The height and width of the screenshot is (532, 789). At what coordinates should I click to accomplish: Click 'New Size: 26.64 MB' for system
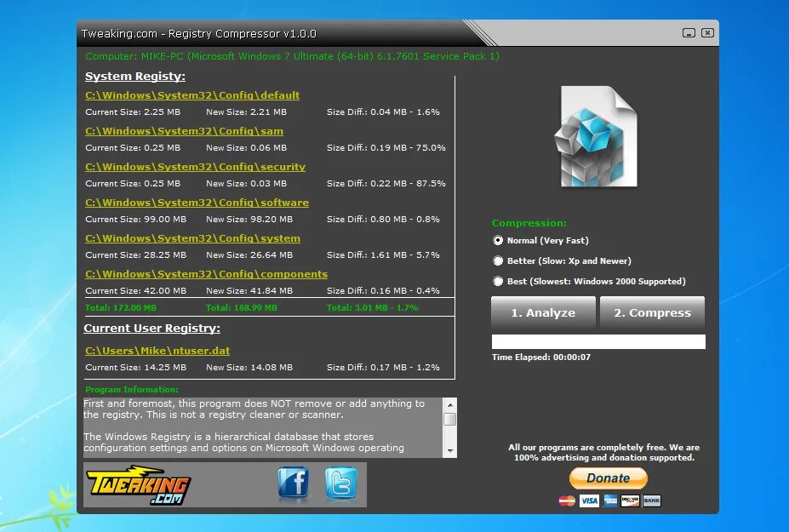tap(249, 255)
